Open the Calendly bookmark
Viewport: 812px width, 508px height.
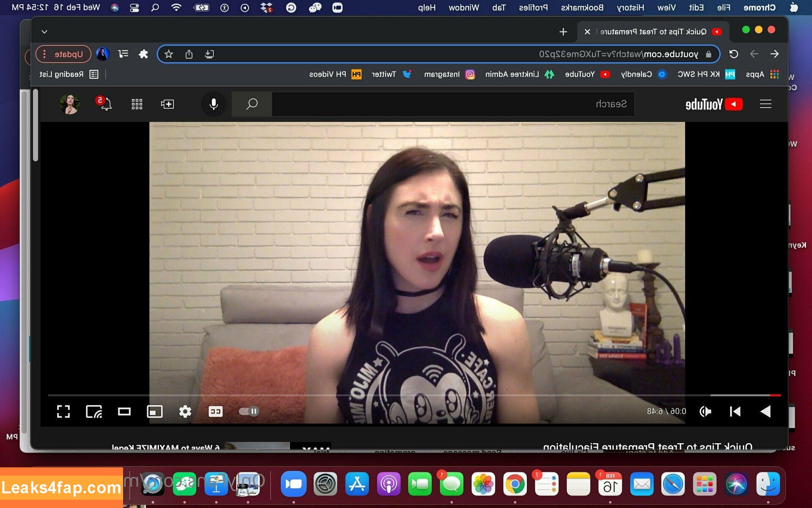coord(644,75)
